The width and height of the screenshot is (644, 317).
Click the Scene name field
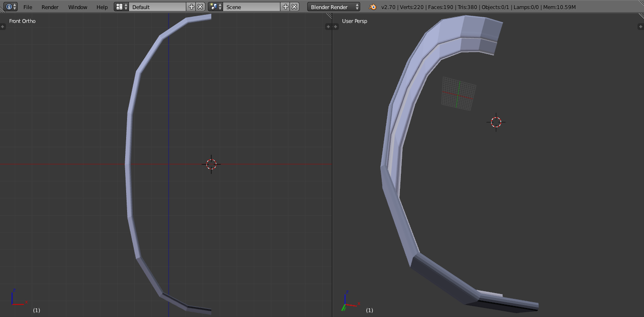coord(252,7)
